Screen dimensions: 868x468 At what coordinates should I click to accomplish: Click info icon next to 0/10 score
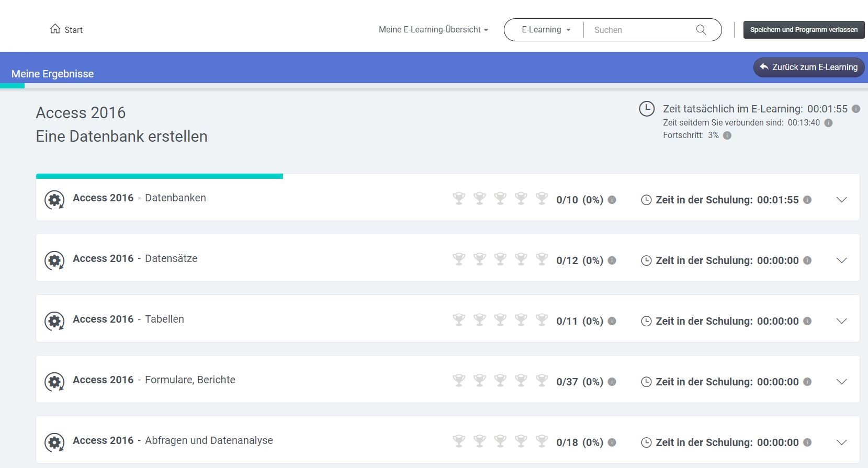(x=612, y=200)
